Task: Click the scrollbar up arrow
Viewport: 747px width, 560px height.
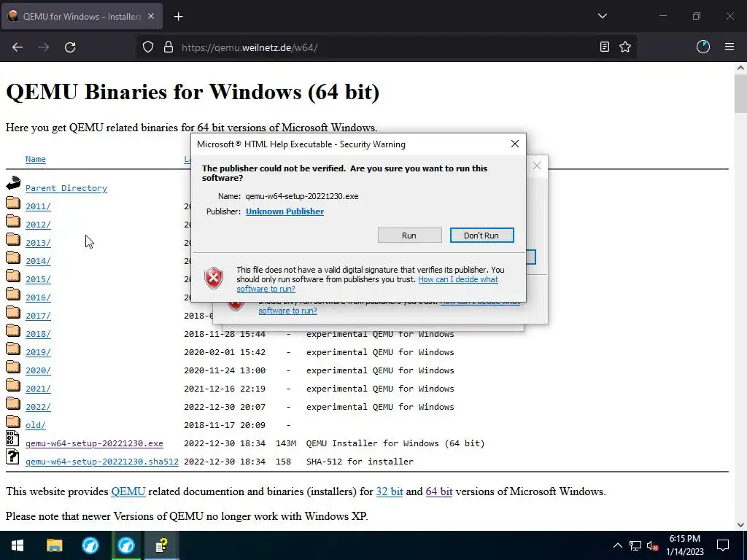Action: tap(740, 68)
